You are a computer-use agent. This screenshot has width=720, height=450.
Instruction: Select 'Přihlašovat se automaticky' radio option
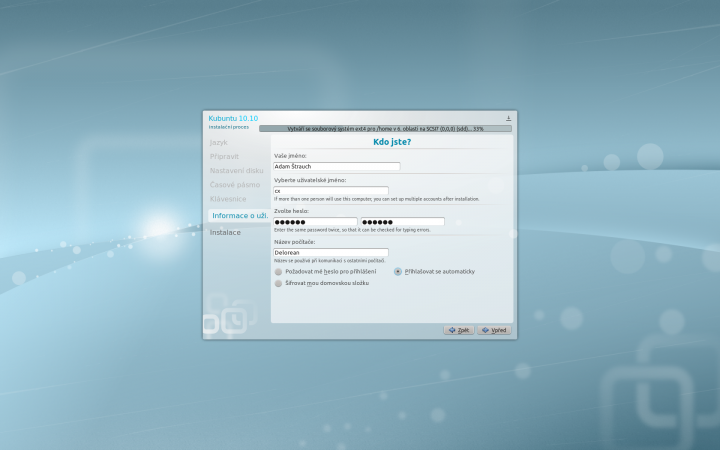coord(434,272)
